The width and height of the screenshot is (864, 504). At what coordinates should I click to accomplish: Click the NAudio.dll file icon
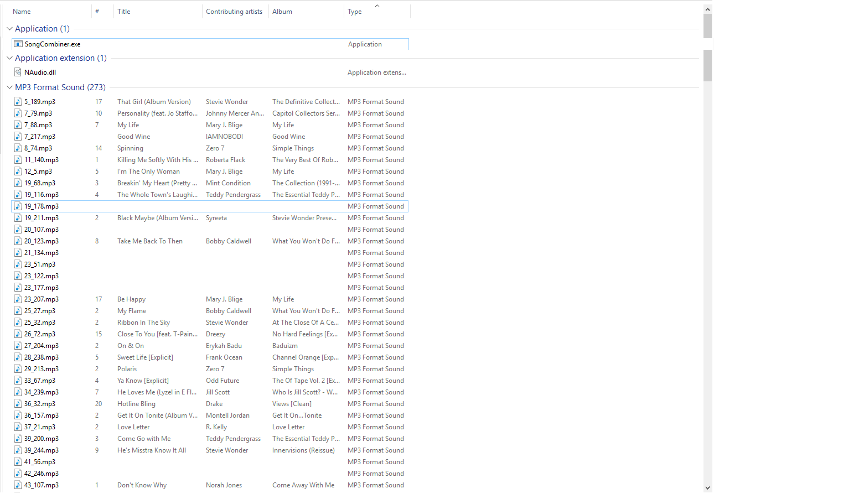tap(18, 72)
